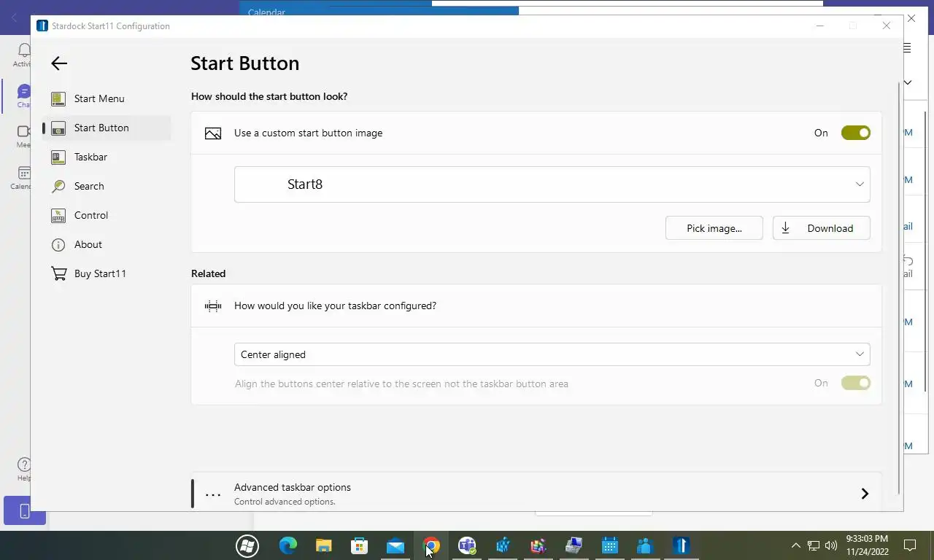Click Buy Start11 in the sidebar
This screenshot has width=934, height=560.
[107, 273]
